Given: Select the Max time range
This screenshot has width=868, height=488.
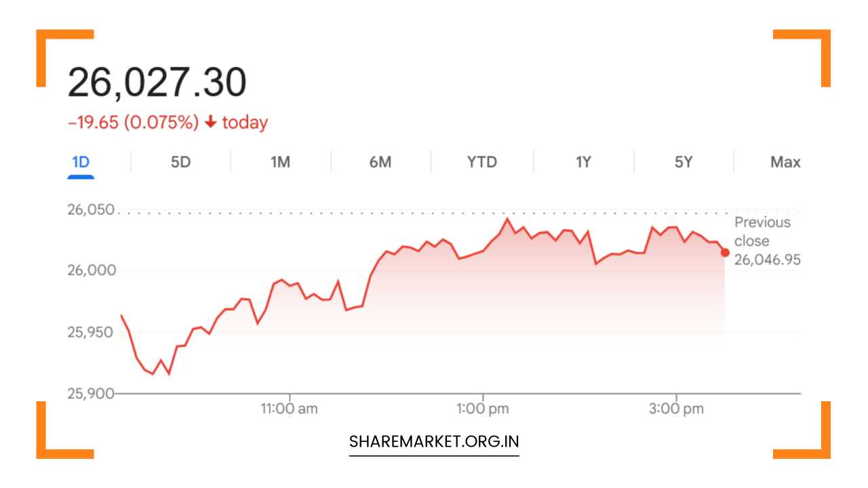Looking at the screenshot, I should point(785,162).
